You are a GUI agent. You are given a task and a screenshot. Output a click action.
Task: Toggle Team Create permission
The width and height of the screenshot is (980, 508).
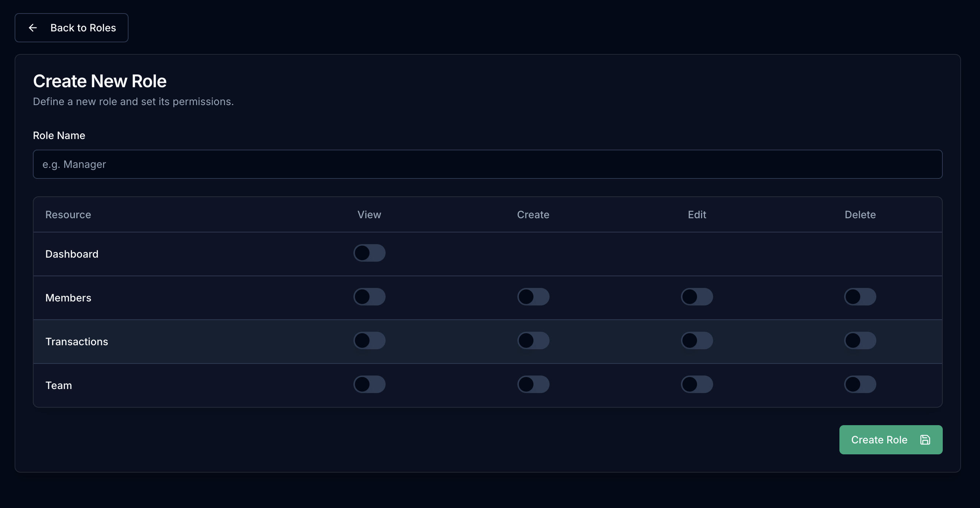(533, 384)
